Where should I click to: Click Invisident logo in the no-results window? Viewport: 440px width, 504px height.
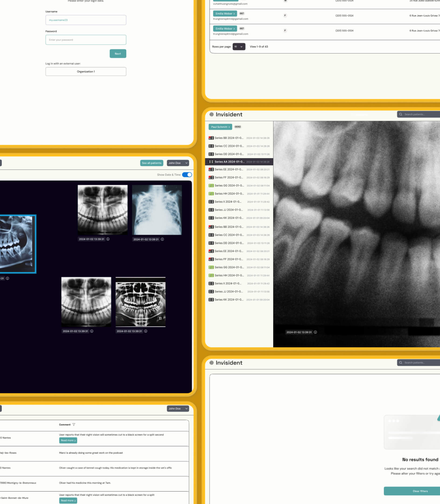tap(226, 363)
